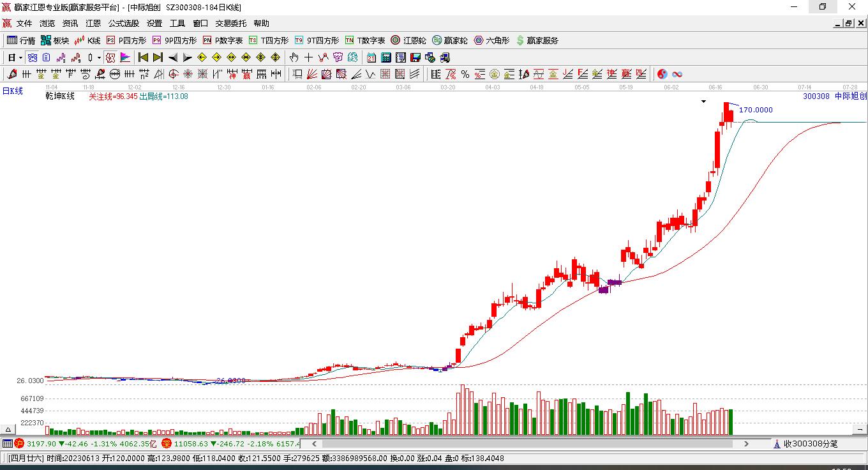Open the 江恩 menu
Viewport: 868px width, 470px height.
93,23
